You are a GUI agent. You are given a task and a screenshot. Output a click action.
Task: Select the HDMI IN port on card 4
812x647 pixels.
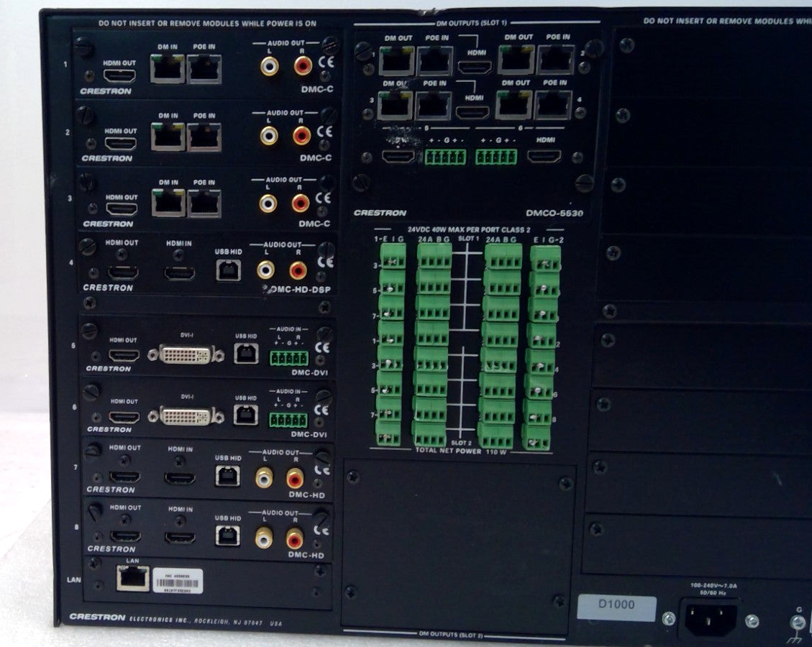click(x=180, y=273)
